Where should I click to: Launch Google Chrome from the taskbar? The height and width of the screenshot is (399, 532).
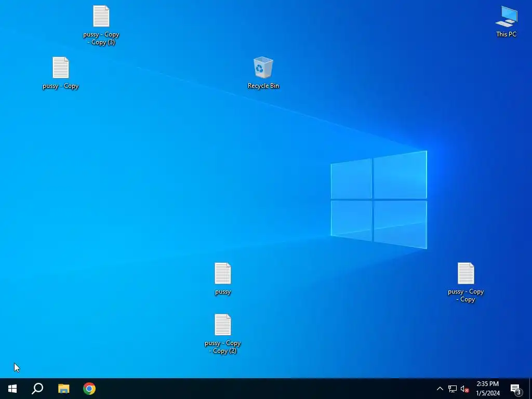[89, 389]
